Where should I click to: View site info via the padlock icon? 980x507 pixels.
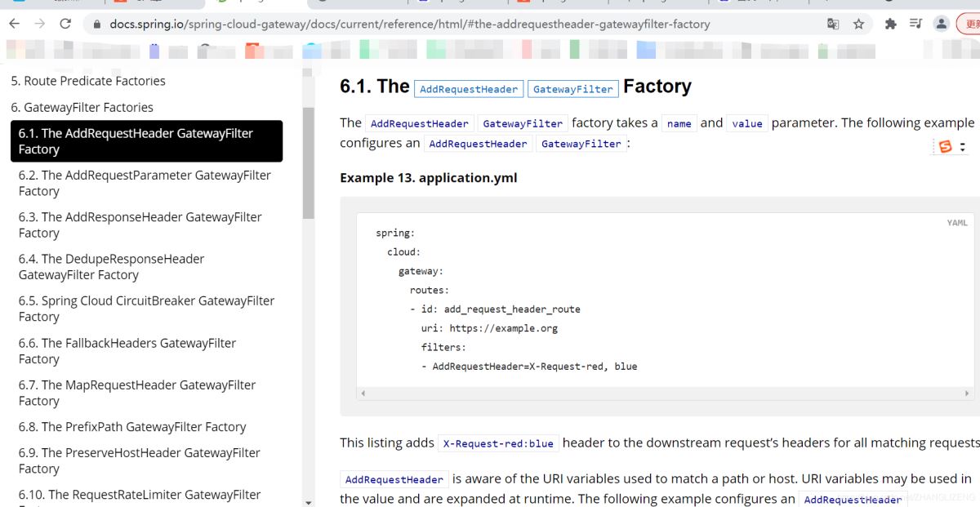point(97,24)
